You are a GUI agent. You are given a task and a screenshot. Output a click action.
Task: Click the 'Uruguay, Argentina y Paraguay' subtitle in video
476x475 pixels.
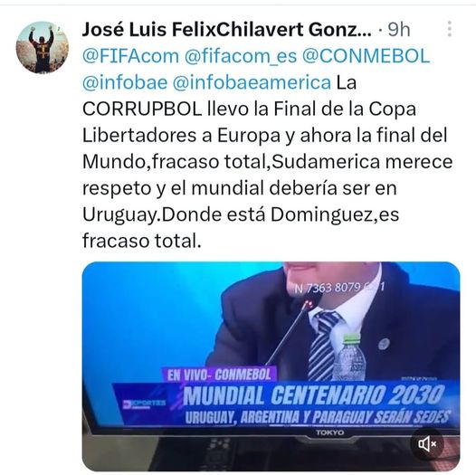coord(318,417)
